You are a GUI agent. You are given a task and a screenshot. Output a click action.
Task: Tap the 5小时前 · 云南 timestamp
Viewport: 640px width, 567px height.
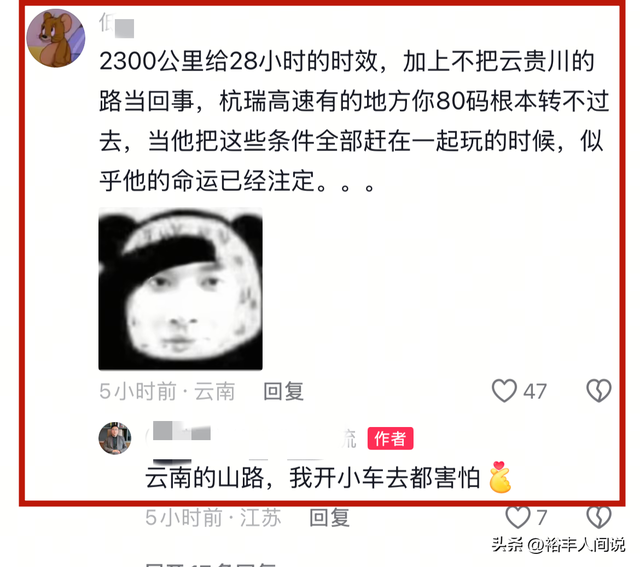click(x=167, y=391)
